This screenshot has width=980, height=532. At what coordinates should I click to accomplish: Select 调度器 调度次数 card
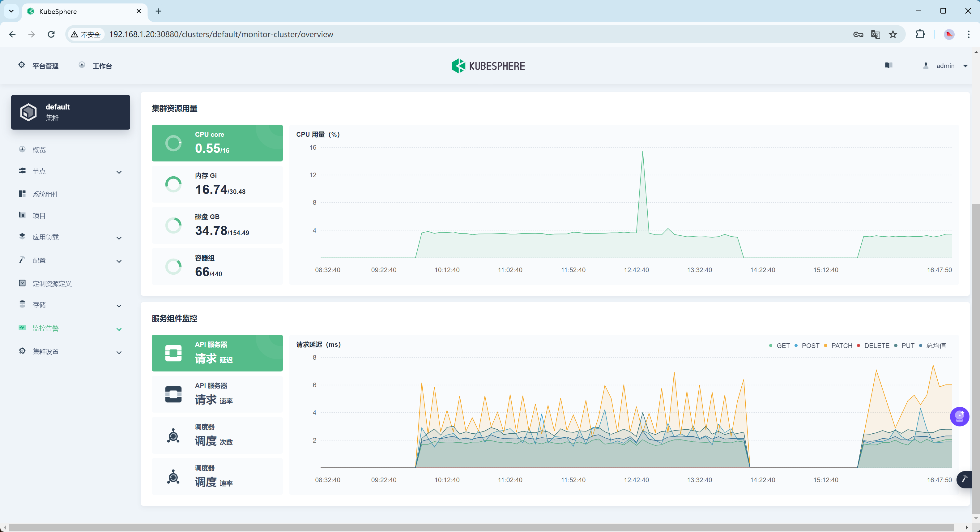click(x=217, y=435)
